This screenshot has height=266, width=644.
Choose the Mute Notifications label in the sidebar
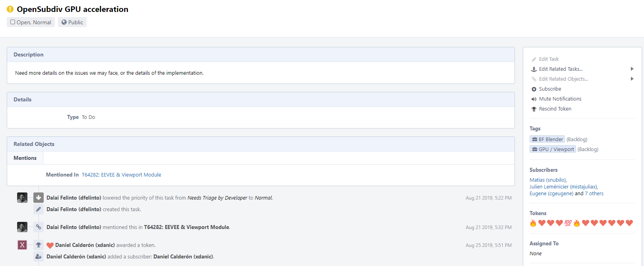(x=560, y=99)
